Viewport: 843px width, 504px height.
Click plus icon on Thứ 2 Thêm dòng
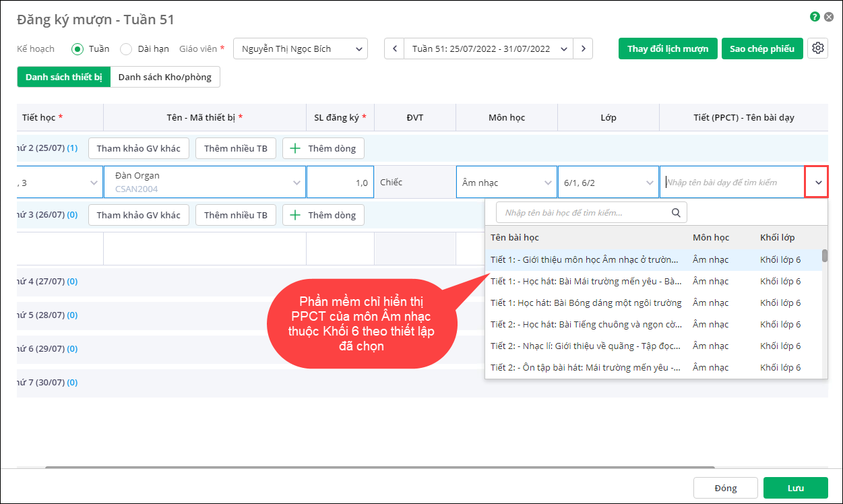click(295, 148)
